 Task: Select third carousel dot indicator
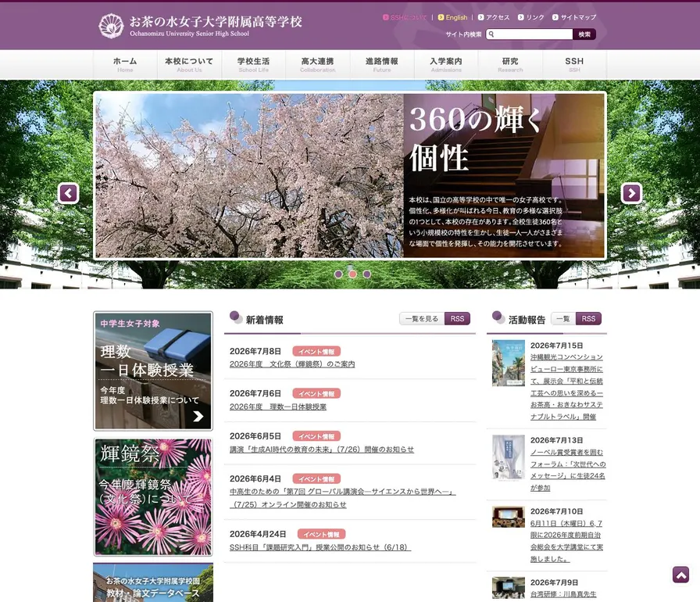pyautogui.click(x=367, y=274)
